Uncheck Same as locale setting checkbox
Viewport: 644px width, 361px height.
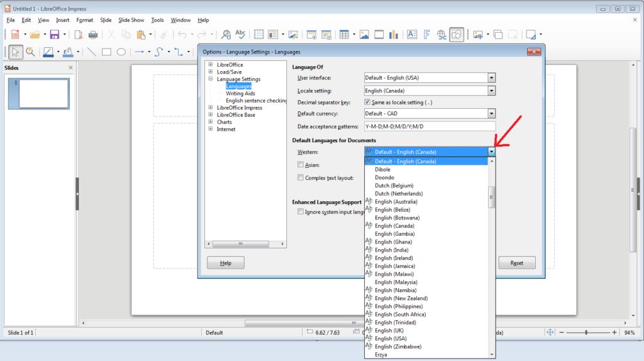tap(368, 102)
